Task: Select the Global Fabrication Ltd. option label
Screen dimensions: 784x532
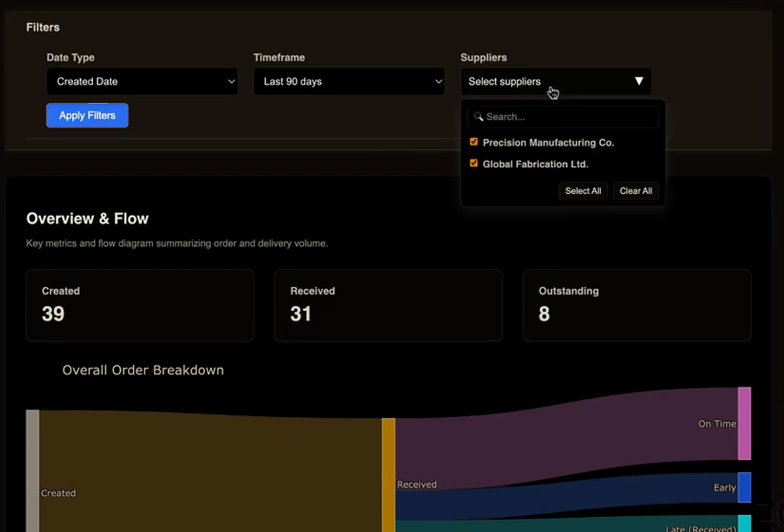Action: 535,164
